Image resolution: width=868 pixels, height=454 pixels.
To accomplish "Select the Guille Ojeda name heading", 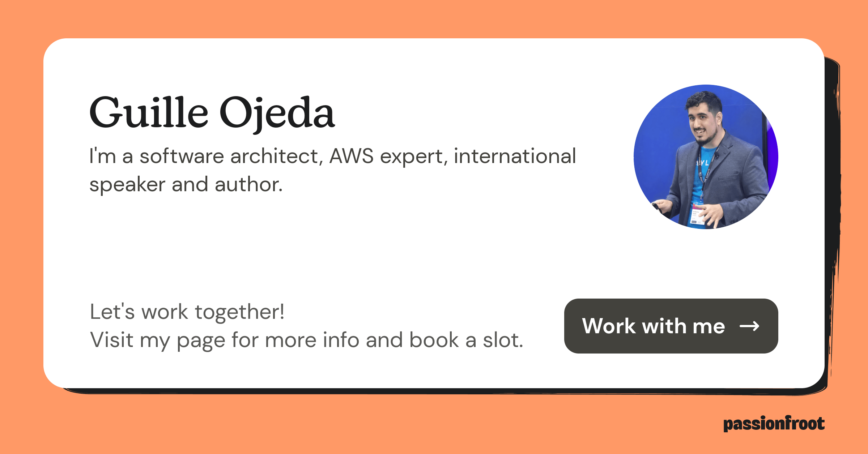I will [212, 113].
